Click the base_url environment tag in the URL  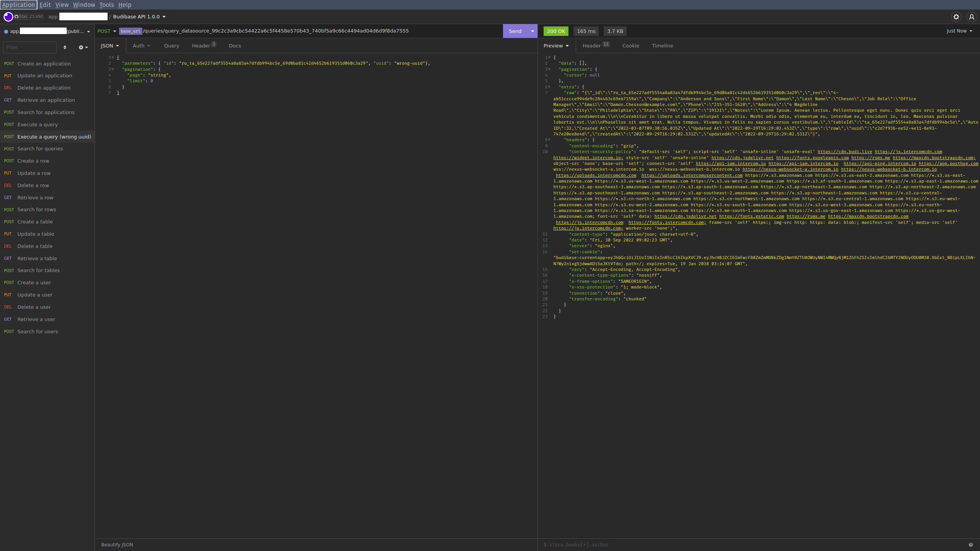click(131, 31)
